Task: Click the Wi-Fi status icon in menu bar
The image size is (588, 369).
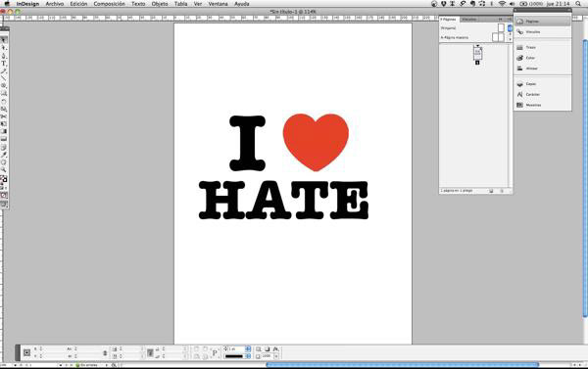Action: 502,4
